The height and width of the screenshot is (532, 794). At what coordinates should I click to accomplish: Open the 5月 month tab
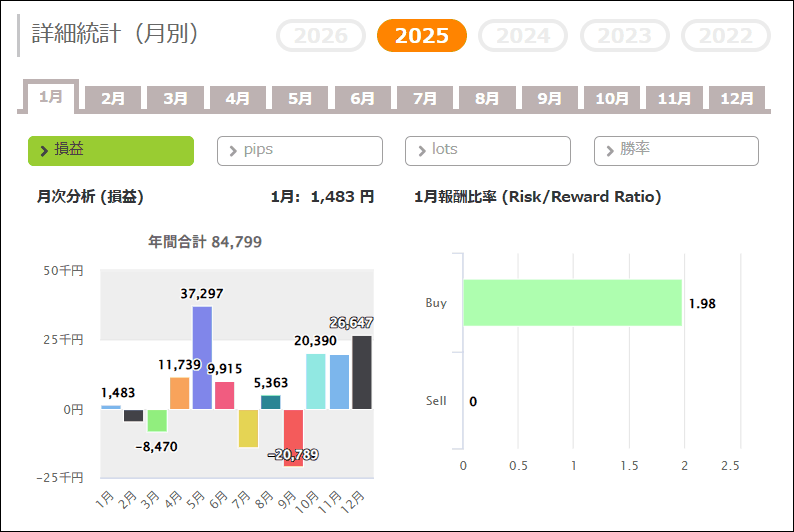click(x=300, y=99)
